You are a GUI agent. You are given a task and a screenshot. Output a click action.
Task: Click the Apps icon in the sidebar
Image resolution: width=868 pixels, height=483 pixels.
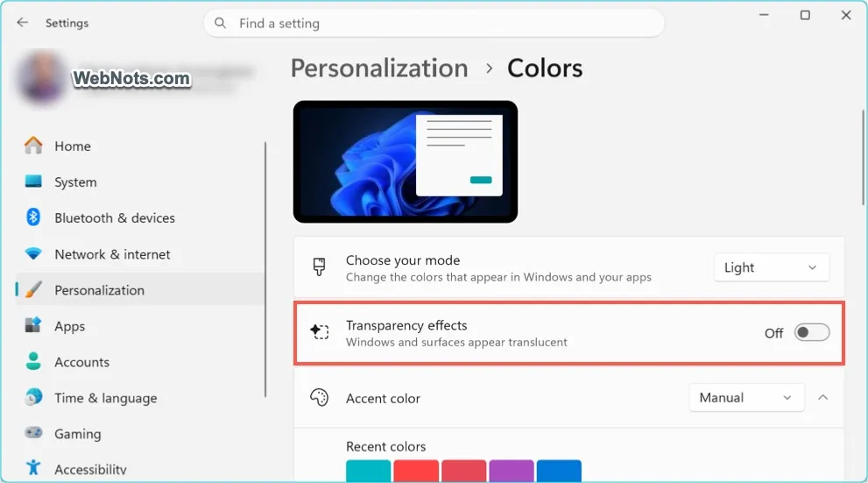(33, 325)
